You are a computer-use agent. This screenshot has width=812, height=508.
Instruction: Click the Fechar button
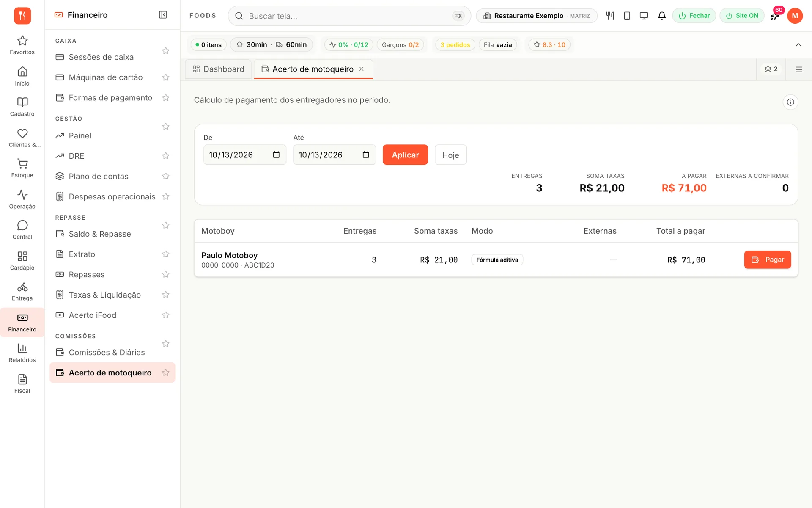[694, 16]
